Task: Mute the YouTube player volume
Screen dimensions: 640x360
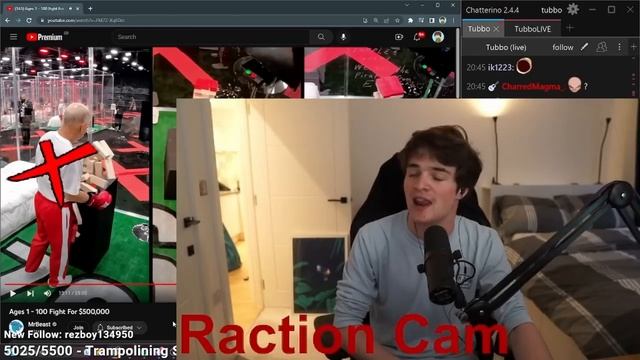Action: 47,293
